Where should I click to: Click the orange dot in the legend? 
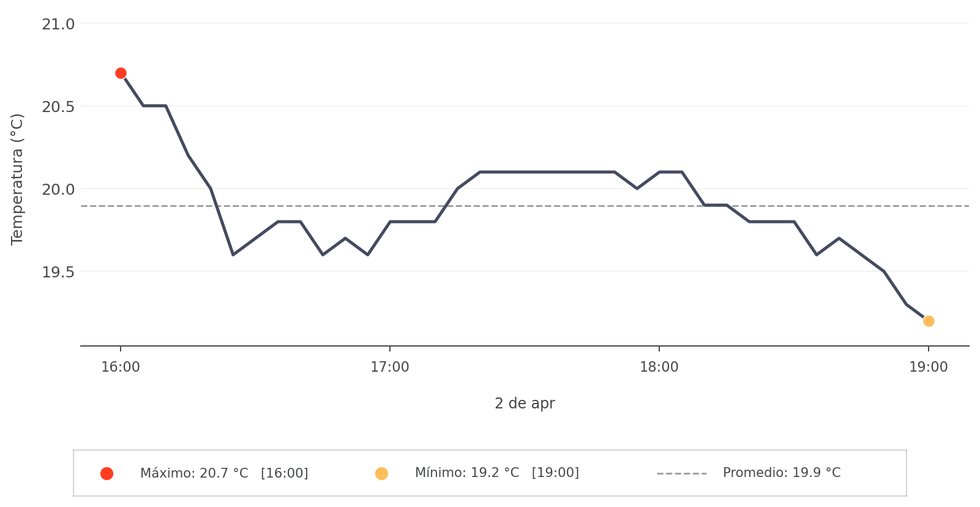tap(381, 473)
